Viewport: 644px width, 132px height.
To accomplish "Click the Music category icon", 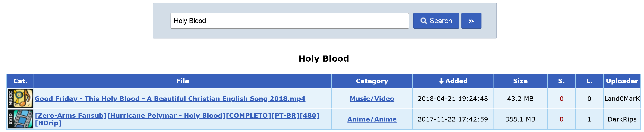I will tap(20, 98).
